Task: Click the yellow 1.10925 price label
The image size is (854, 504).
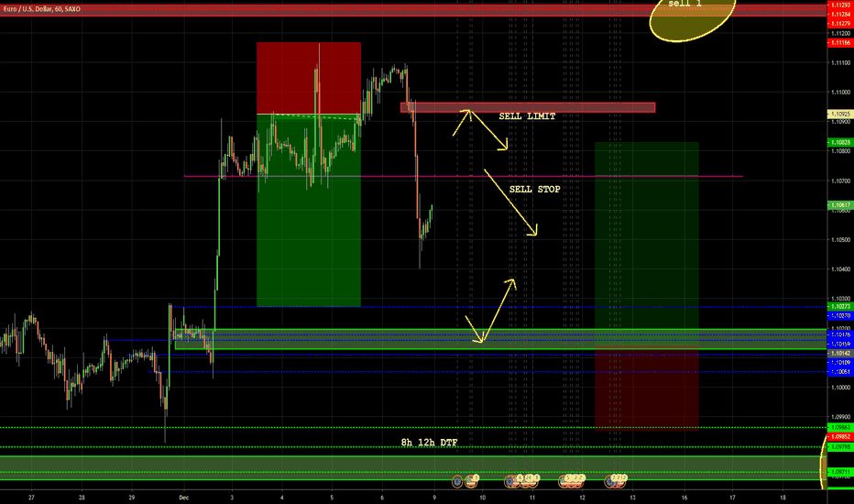Action: (839, 114)
